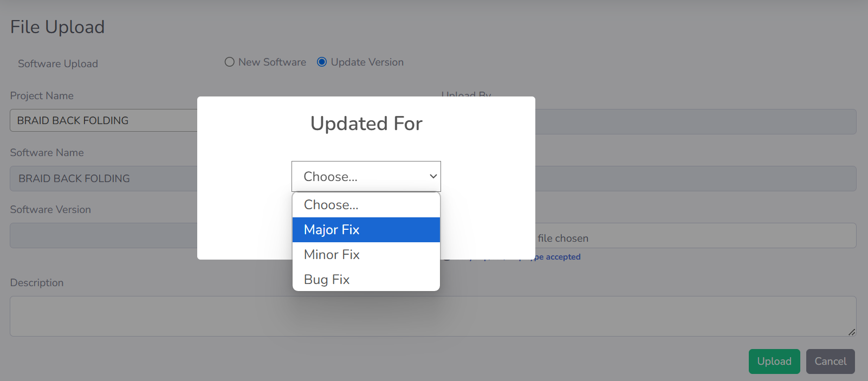Click the Cancel button
Viewport: 868px width, 381px height.
(830, 361)
